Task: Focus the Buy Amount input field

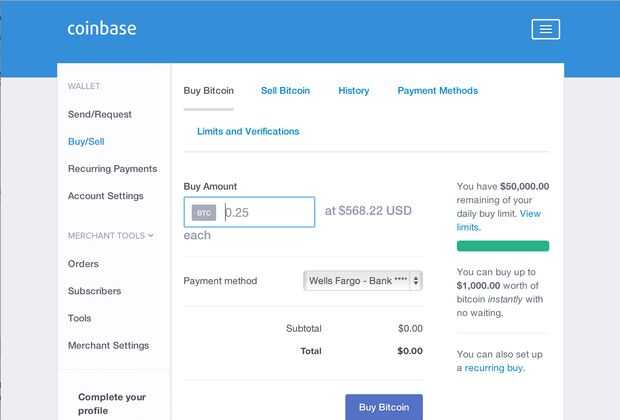Action: click(x=266, y=212)
